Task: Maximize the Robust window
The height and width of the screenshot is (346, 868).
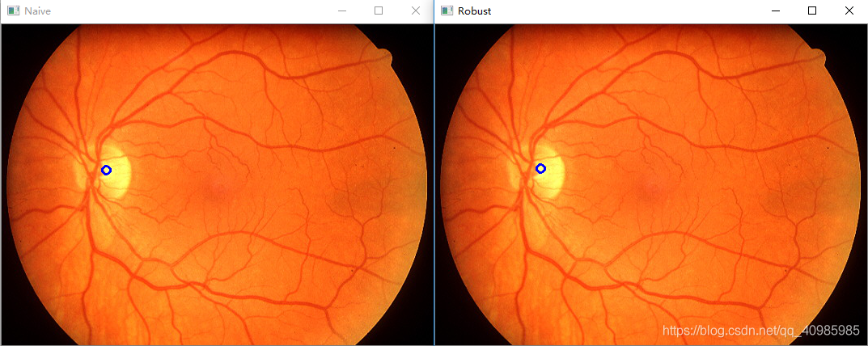Action: tap(812, 11)
